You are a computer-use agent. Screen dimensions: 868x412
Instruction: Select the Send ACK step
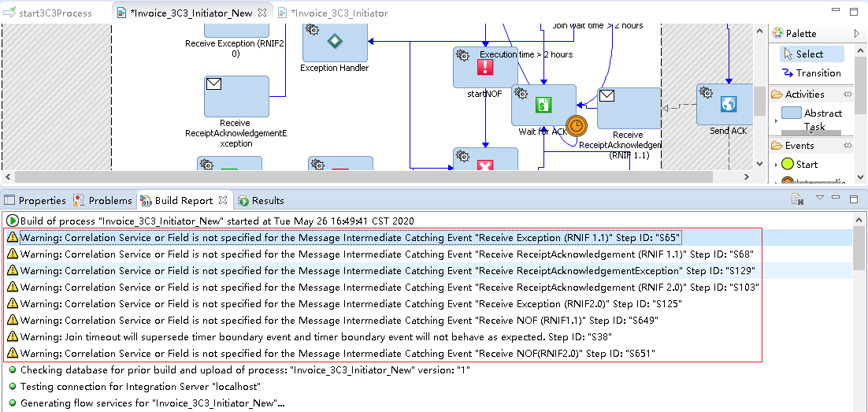point(725,104)
